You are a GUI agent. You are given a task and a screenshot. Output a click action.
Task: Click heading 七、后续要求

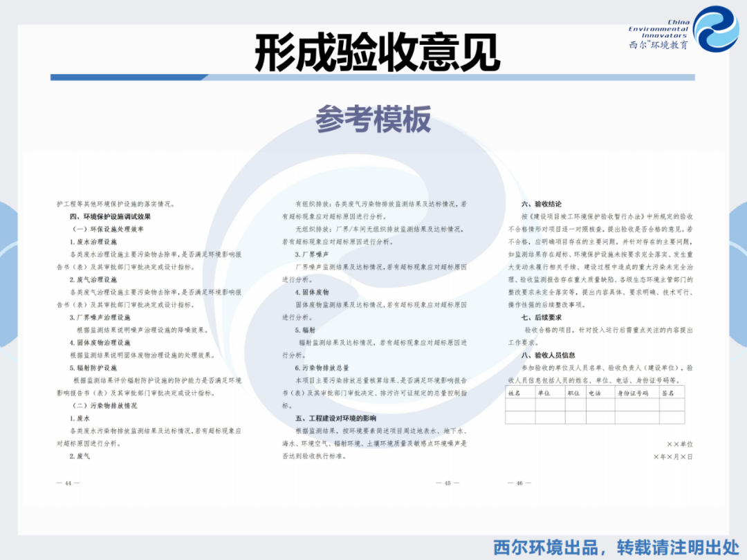(x=541, y=317)
